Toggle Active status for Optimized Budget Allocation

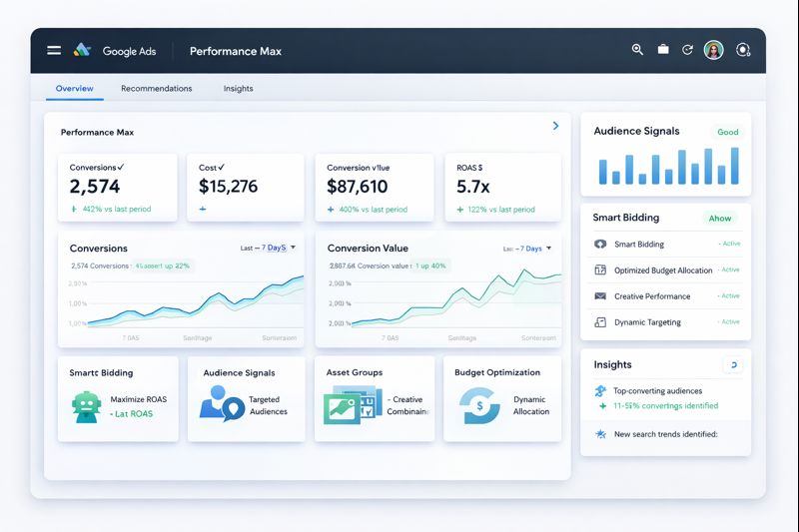tap(730, 269)
